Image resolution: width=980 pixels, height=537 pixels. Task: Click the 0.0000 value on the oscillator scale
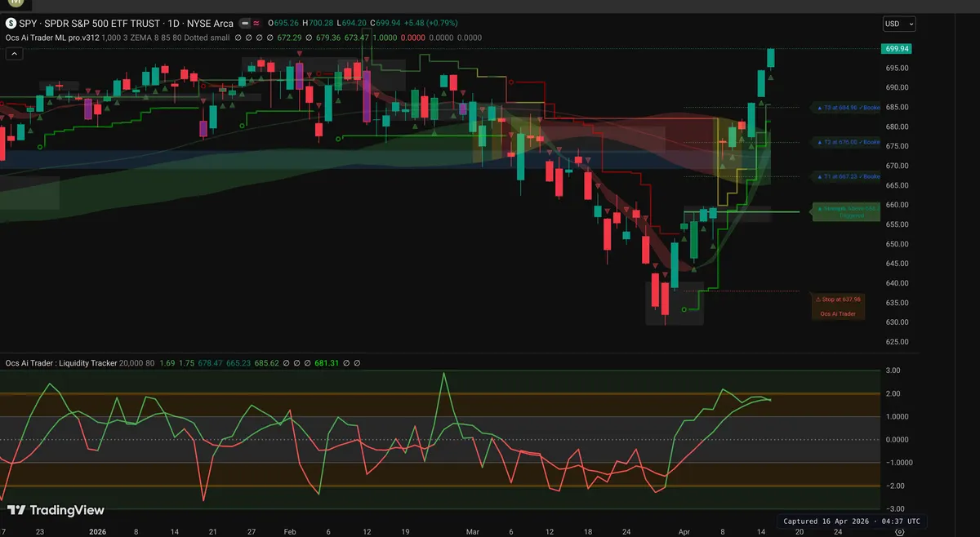pyautogui.click(x=897, y=440)
